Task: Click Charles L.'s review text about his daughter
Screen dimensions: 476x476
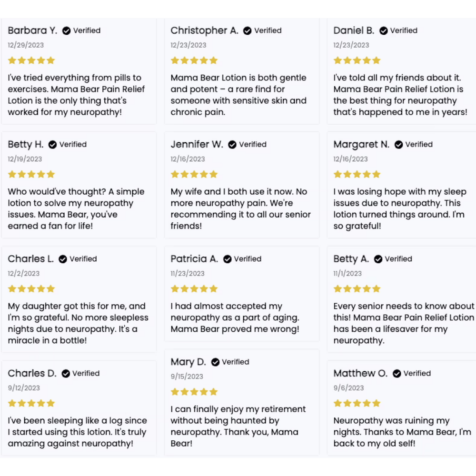Action: click(78, 323)
